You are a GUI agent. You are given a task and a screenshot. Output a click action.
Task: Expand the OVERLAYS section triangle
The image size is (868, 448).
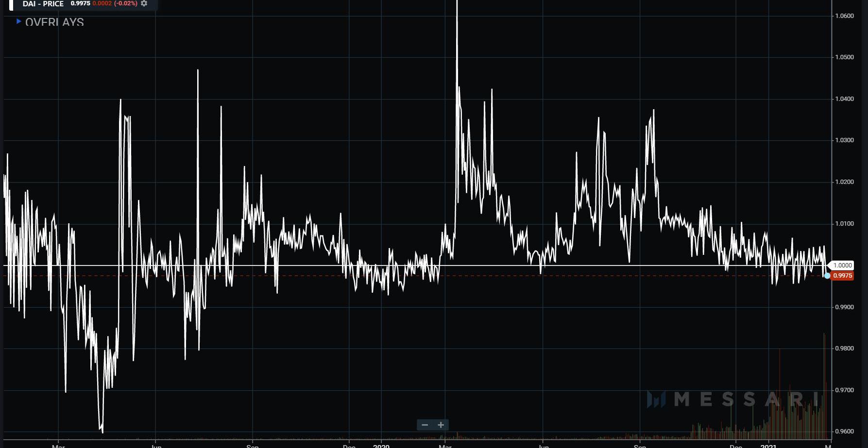(18, 21)
